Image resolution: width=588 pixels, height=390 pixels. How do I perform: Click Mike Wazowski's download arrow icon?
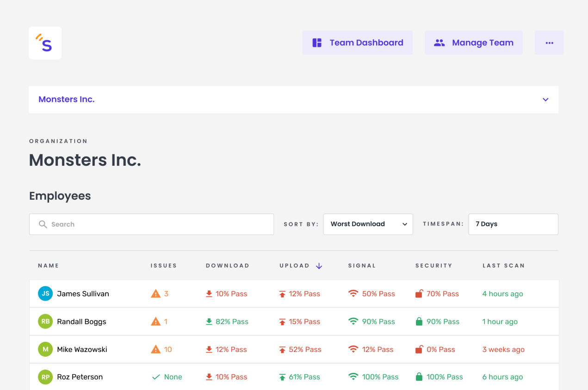[x=209, y=349]
